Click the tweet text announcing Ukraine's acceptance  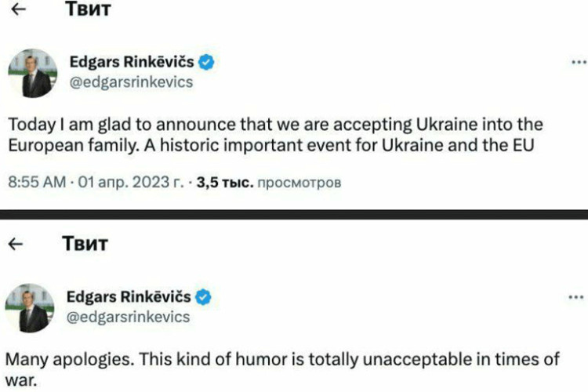pyautogui.click(x=274, y=135)
